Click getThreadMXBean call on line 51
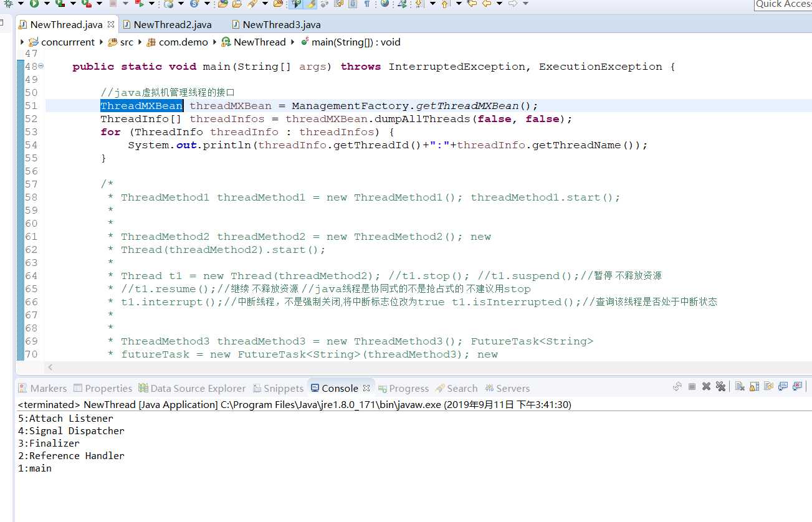This screenshot has width=812, height=522. (467, 105)
